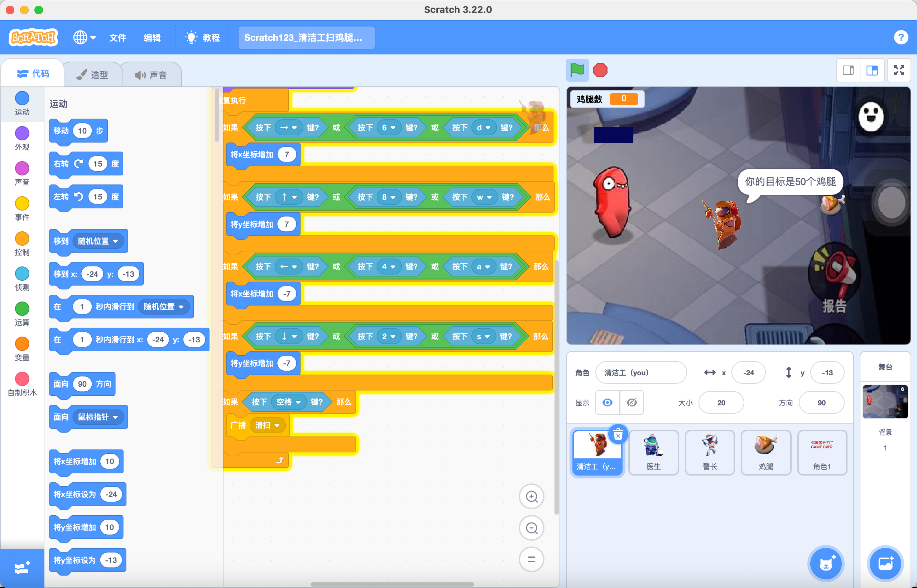Open the key w dropdown
The width and height of the screenshot is (917, 588).
pos(484,197)
